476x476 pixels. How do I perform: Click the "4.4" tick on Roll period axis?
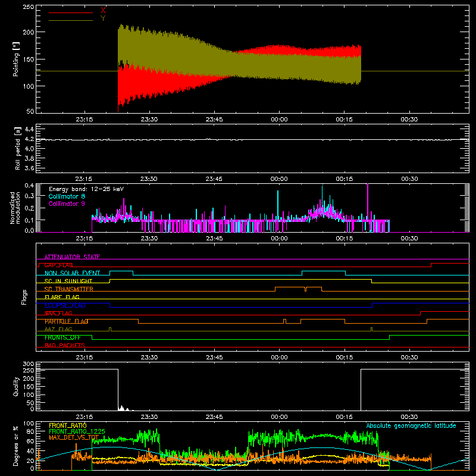(x=29, y=129)
